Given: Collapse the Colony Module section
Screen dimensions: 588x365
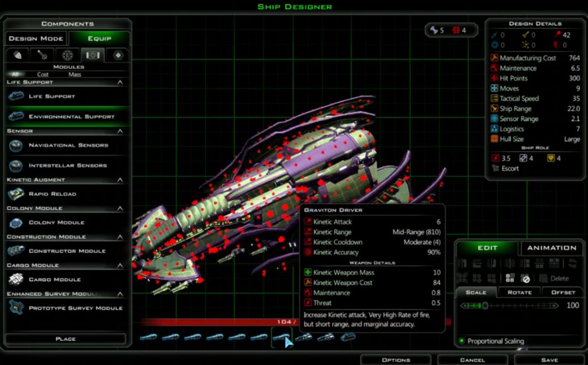Looking at the screenshot, I should pyautogui.click(x=120, y=208).
